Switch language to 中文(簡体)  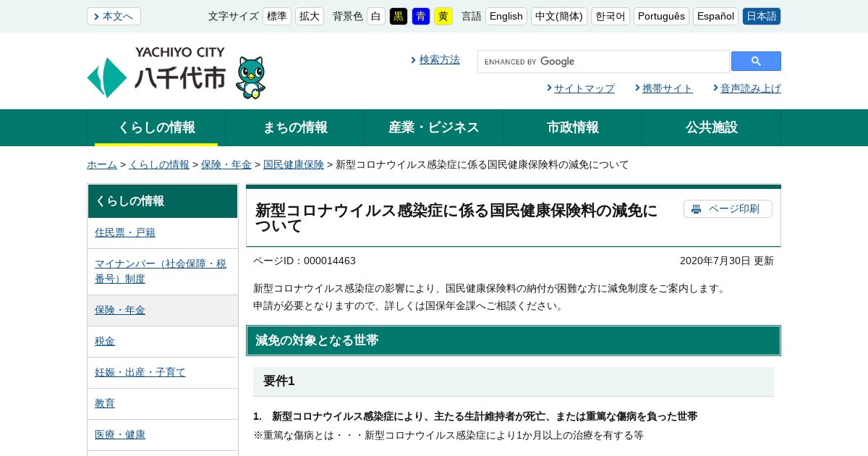(559, 16)
